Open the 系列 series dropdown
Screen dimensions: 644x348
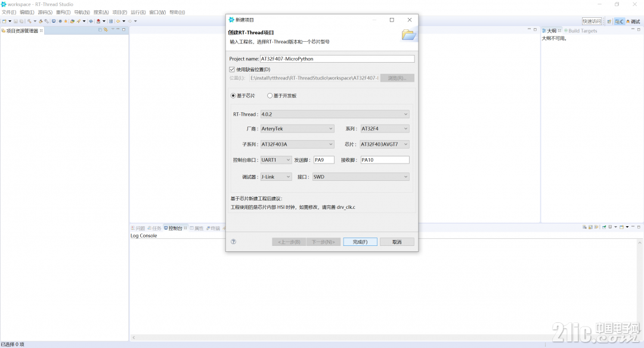coord(385,129)
